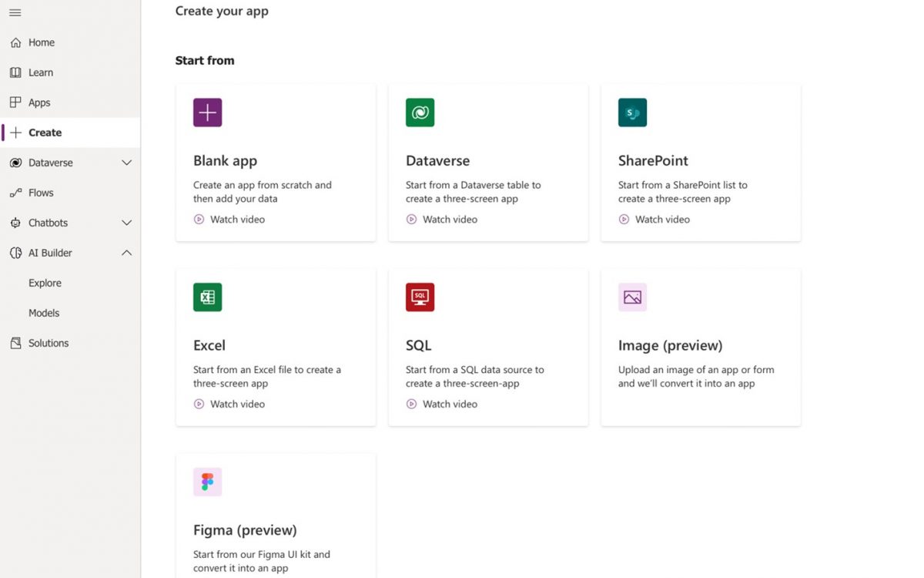This screenshot has width=924, height=578.
Task: Open Solutions in the sidebar
Action: click(x=48, y=342)
